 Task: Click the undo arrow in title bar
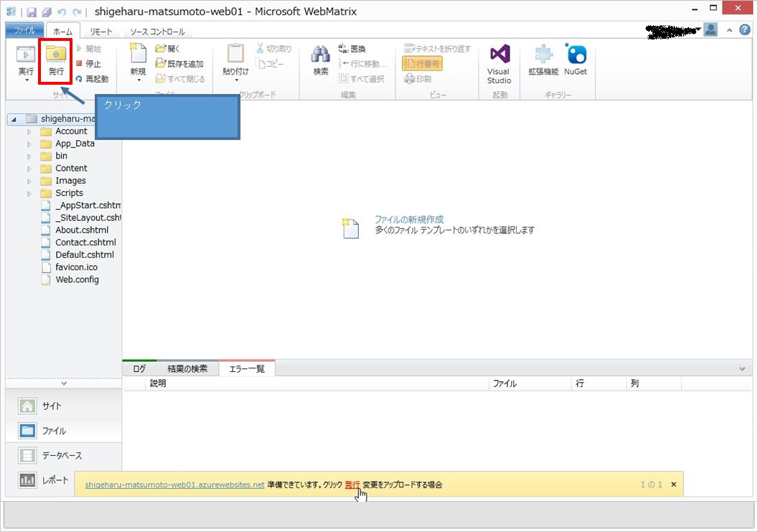[x=62, y=12]
